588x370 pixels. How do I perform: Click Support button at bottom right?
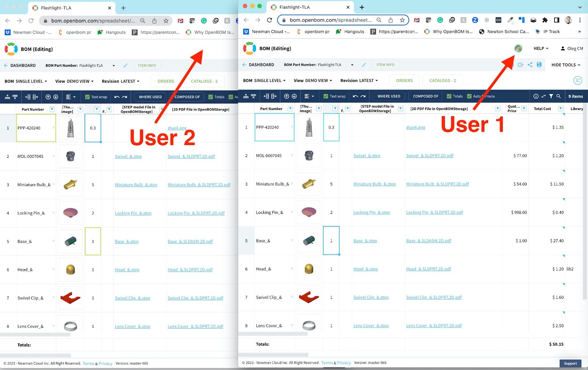[570, 363]
